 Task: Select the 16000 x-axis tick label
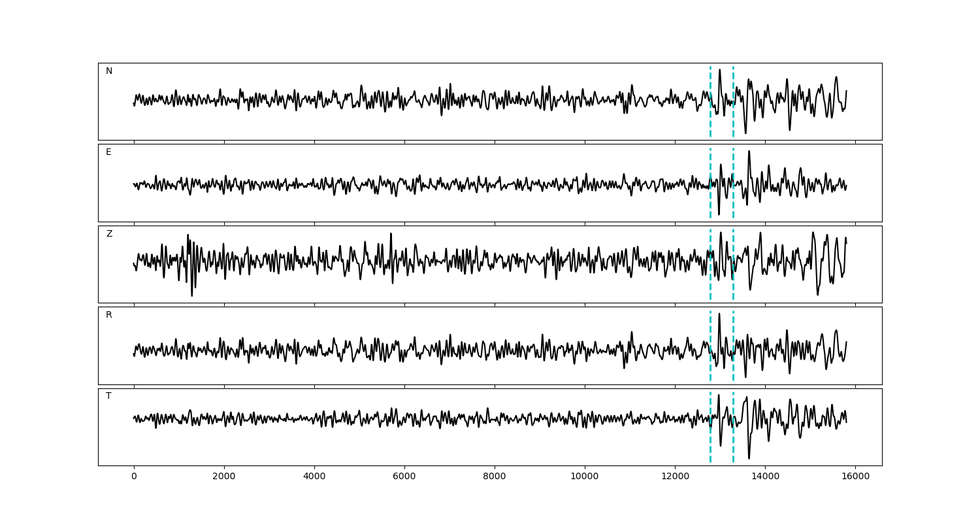855,477
